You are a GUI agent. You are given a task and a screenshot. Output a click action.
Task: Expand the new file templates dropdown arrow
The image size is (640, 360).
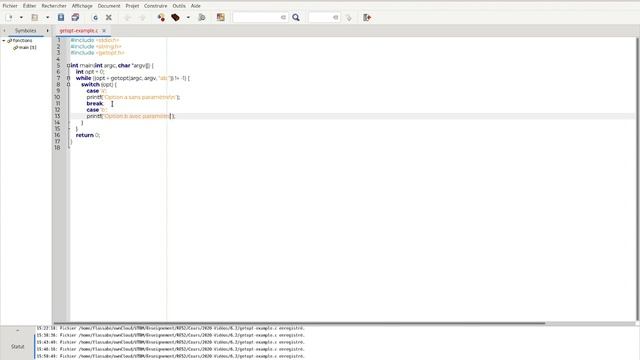[x=21, y=18]
